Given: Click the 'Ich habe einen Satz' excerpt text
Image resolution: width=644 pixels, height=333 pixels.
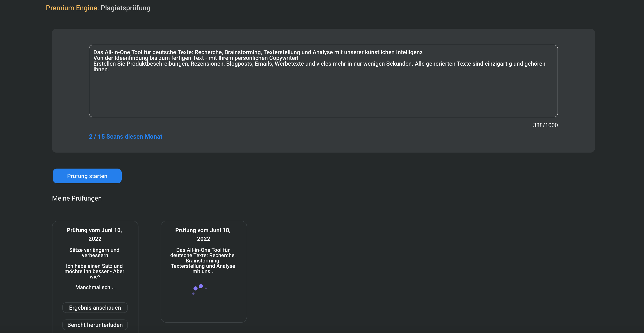Looking at the screenshot, I should (94, 271).
